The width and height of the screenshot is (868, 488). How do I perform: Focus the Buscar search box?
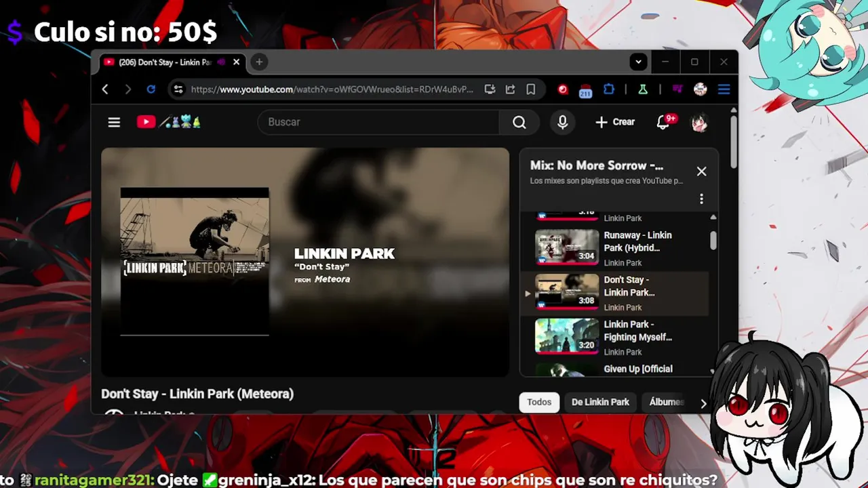click(x=378, y=122)
